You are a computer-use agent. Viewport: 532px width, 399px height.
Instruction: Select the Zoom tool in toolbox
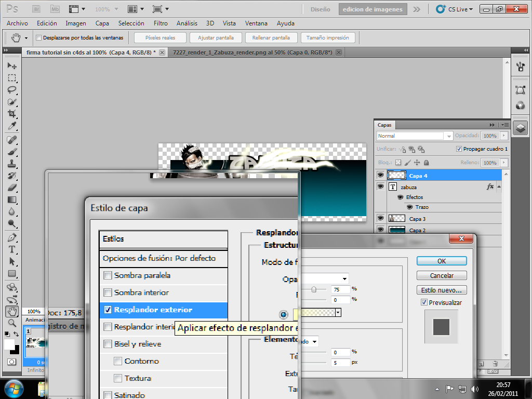pyautogui.click(x=12, y=323)
